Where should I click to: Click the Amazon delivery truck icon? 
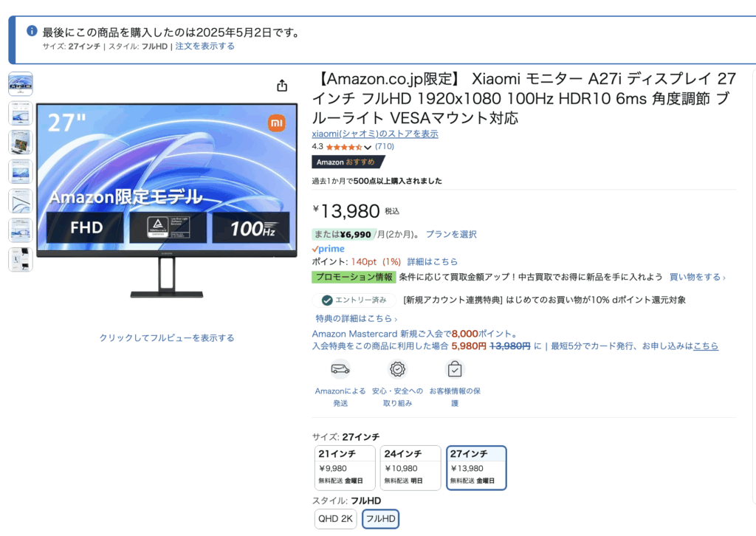coord(340,369)
